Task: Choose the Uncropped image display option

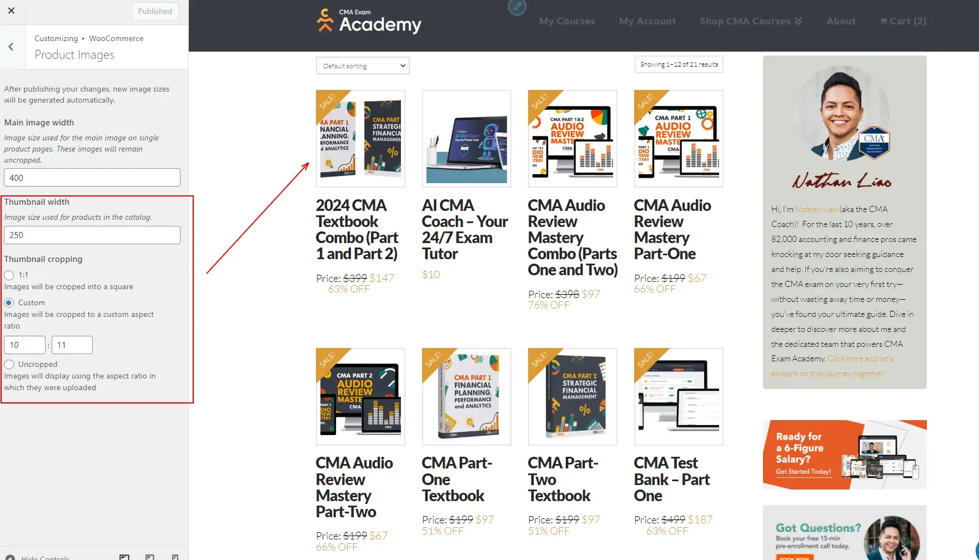Action: pos(9,364)
